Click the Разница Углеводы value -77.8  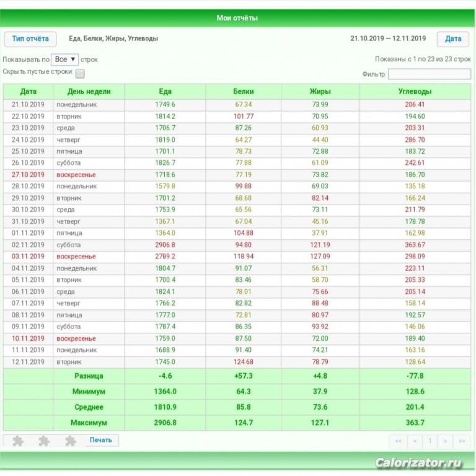point(415,376)
